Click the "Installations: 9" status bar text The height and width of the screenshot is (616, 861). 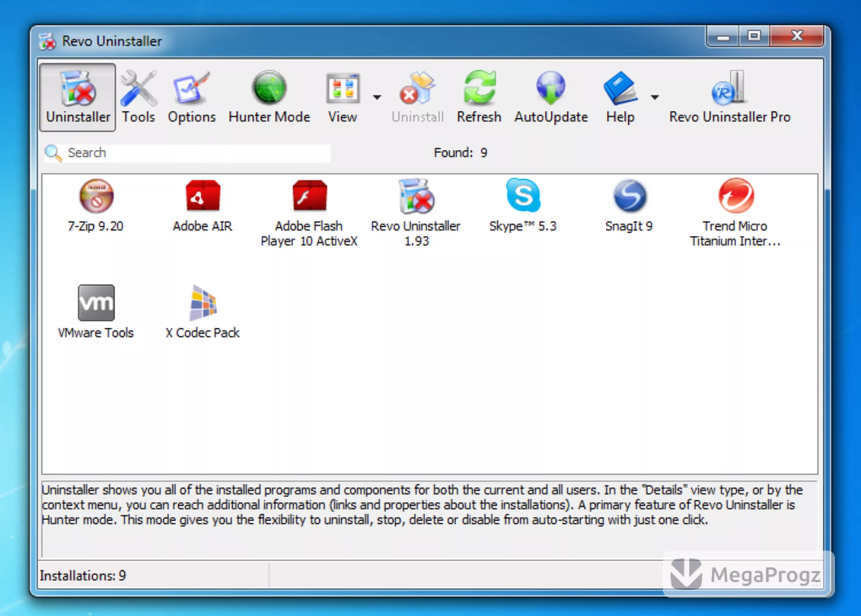click(x=83, y=575)
